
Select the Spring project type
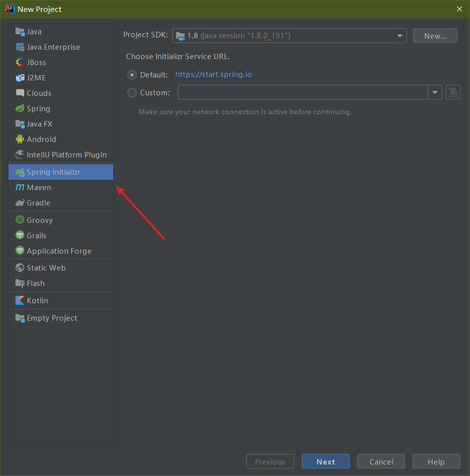point(61,108)
